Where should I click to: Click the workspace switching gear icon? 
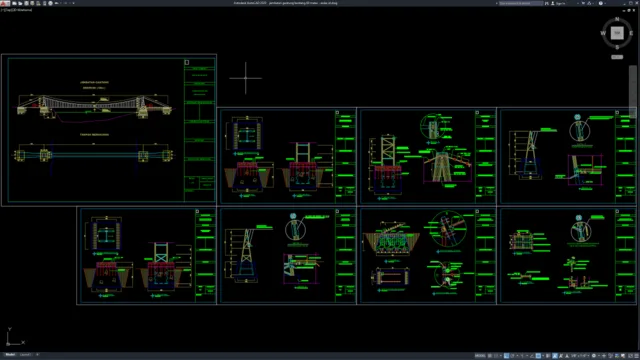pyautogui.click(x=594, y=356)
